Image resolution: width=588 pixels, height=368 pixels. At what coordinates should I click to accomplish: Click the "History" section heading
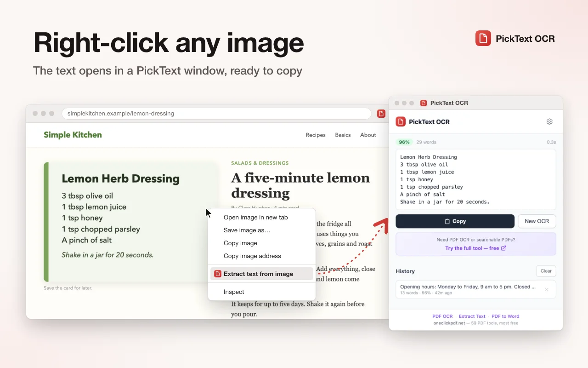(405, 271)
